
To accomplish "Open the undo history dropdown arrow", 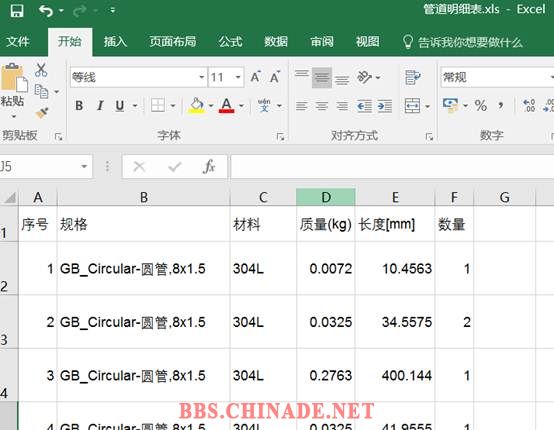I will click(61, 11).
